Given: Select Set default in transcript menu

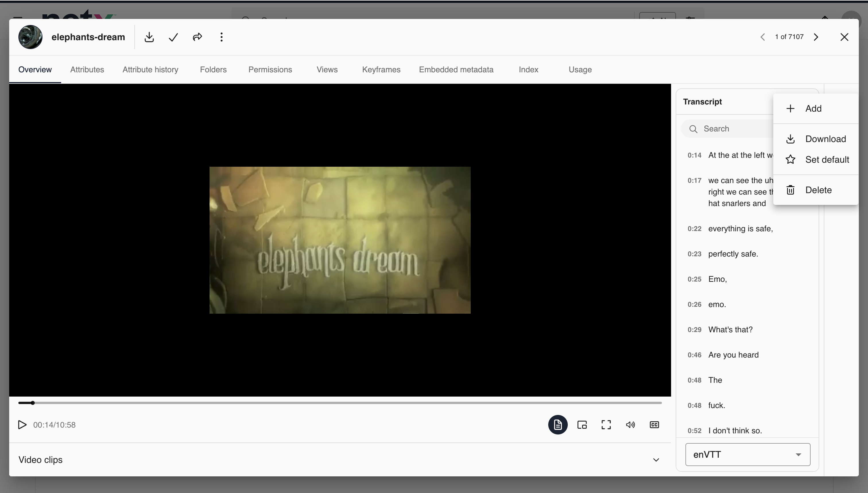Looking at the screenshot, I should tap(816, 160).
